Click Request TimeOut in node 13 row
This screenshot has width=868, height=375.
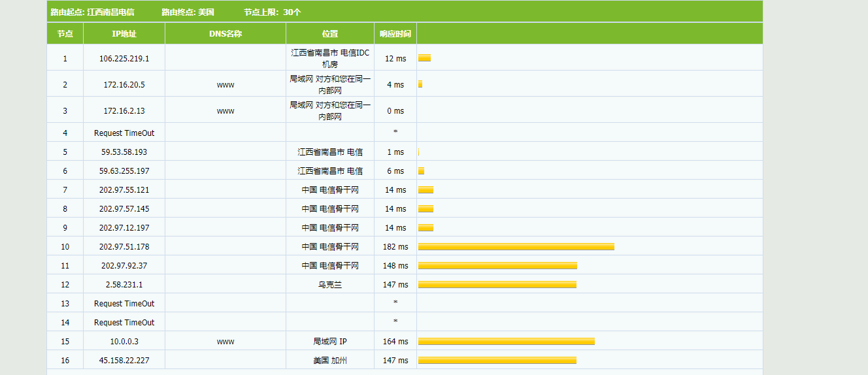pyautogui.click(x=124, y=303)
